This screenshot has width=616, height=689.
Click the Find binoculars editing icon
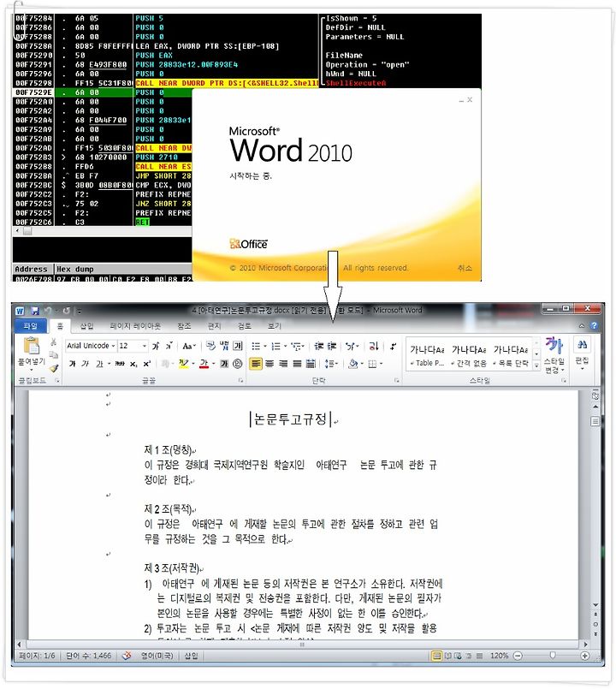[582, 346]
